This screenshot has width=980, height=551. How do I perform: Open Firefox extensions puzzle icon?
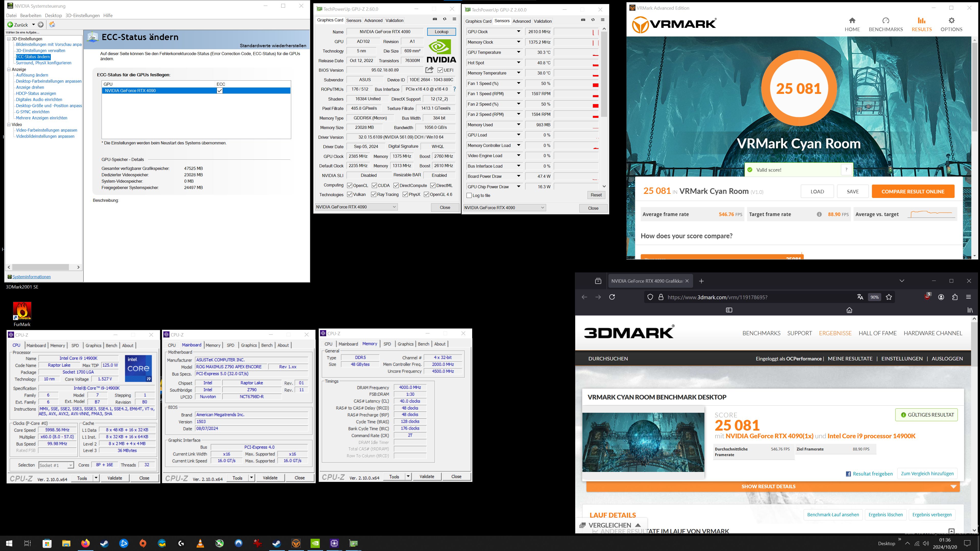(x=955, y=297)
